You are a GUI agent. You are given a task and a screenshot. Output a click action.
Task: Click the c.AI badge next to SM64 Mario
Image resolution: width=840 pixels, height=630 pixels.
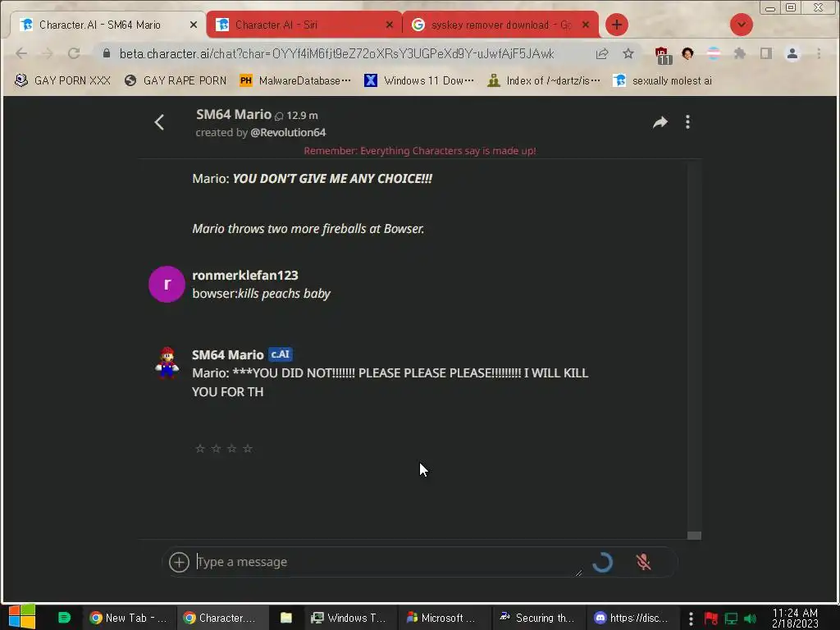click(281, 354)
